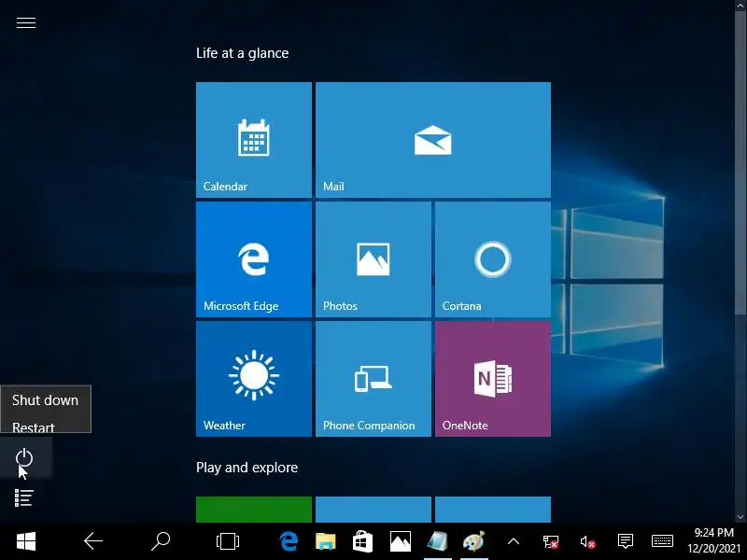The width and height of the screenshot is (747, 560).
Task: Open taskbar Search magnifier
Action: coord(161,541)
